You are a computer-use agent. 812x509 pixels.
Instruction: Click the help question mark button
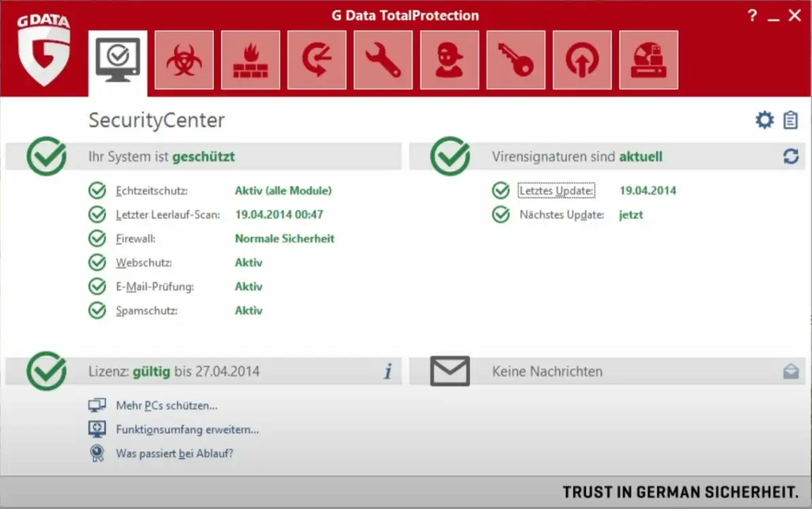tap(752, 16)
